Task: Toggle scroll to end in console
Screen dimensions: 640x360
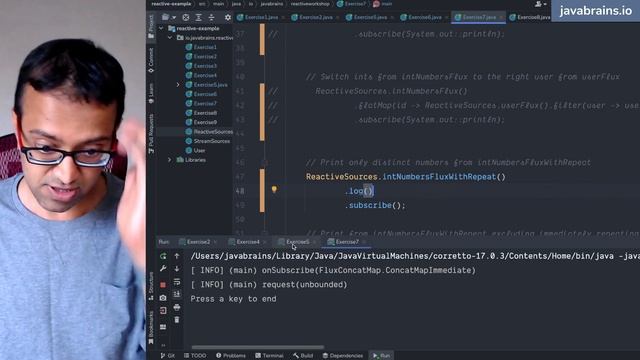Action: pyautogui.click(x=177, y=294)
